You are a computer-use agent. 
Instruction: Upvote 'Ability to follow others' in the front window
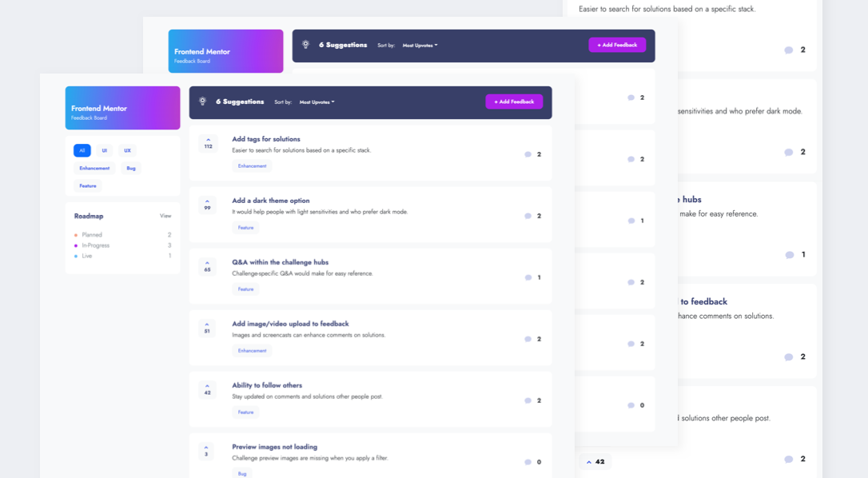pos(208,389)
